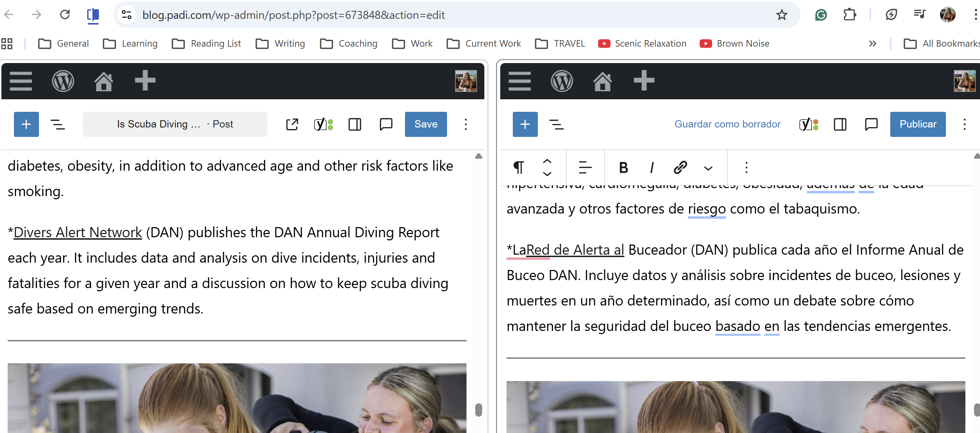This screenshot has height=433, width=980.
Task: Open post preview in new tab icon
Action: 292,124
